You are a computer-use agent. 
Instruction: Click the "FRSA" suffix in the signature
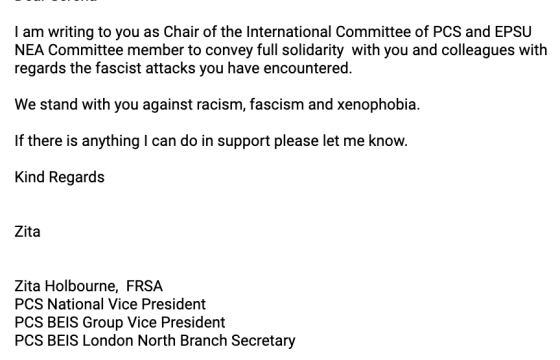click(144, 286)
